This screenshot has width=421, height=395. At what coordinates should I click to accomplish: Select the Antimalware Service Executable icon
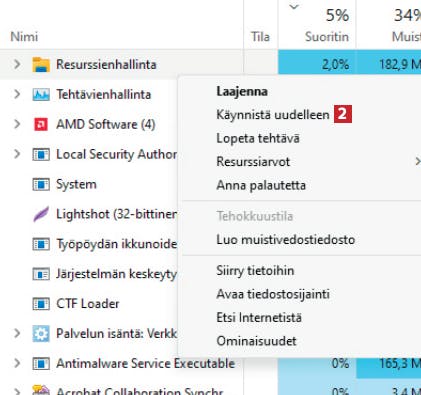click(x=41, y=363)
